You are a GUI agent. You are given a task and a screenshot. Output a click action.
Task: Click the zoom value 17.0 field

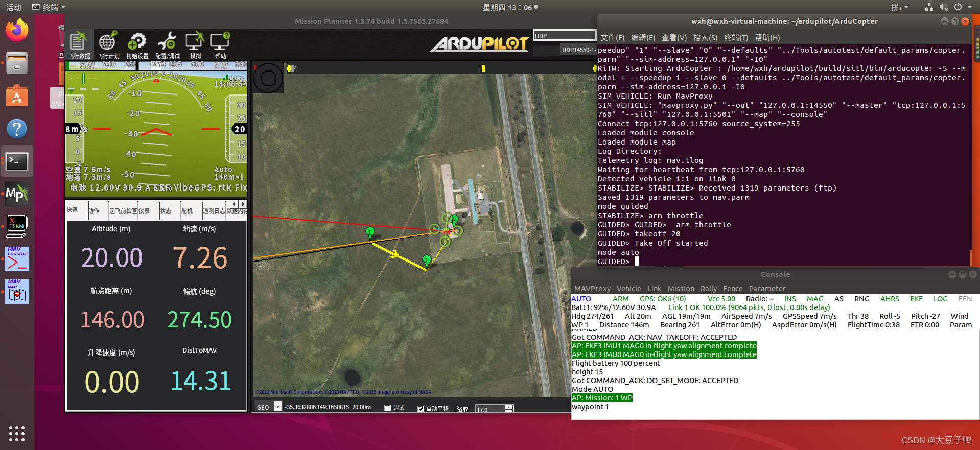490,409
